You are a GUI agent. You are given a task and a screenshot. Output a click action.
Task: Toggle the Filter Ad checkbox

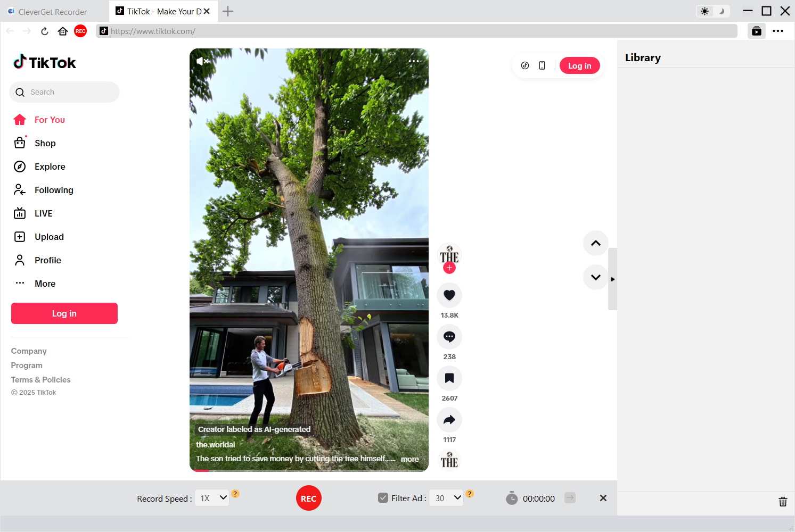(383, 498)
